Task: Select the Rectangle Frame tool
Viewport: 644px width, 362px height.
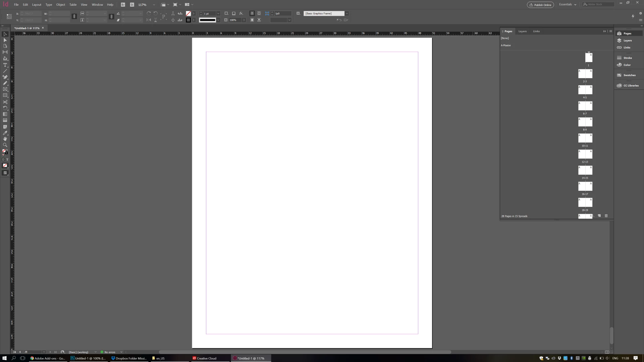Action: (x=5, y=89)
